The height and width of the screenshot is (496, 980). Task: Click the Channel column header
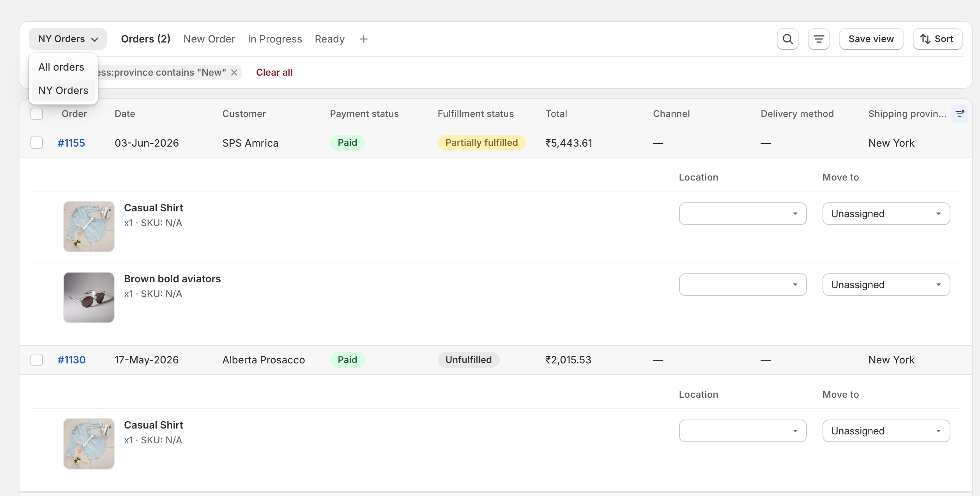[x=671, y=114]
